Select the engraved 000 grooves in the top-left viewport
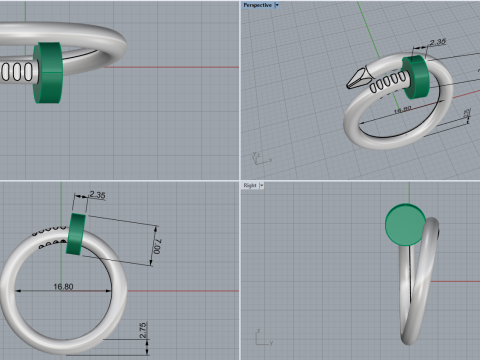480x360 pixels. (17, 72)
